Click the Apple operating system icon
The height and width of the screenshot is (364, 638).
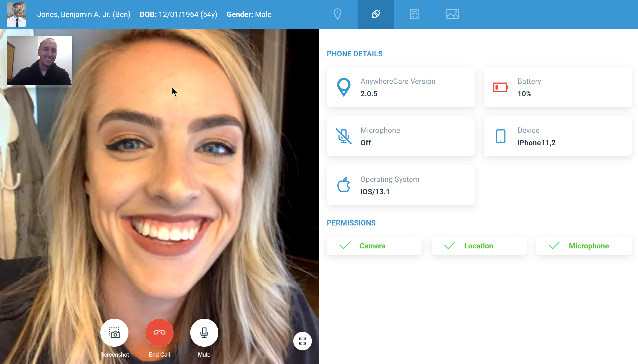pyautogui.click(x=343, y=185)
